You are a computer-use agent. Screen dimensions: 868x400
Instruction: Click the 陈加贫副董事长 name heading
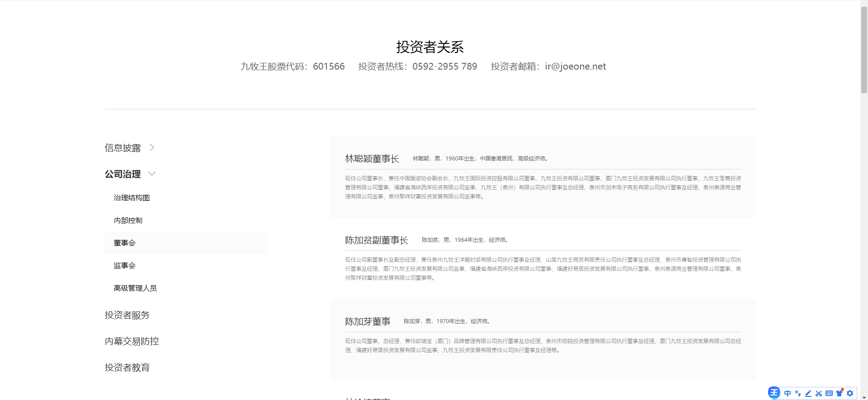[377, 240]
